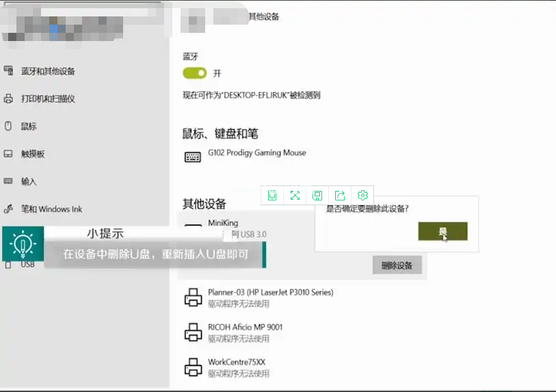Viewport: 556px width, 392px height.
Task: Confirm device removal with 是 button
Action: pyautogui.click(x=442, y=232)
